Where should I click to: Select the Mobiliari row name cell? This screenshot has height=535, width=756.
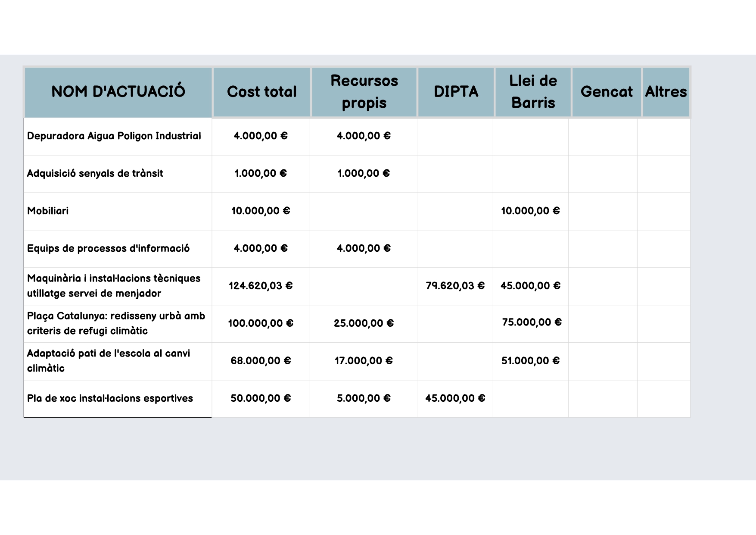[48, 211]
